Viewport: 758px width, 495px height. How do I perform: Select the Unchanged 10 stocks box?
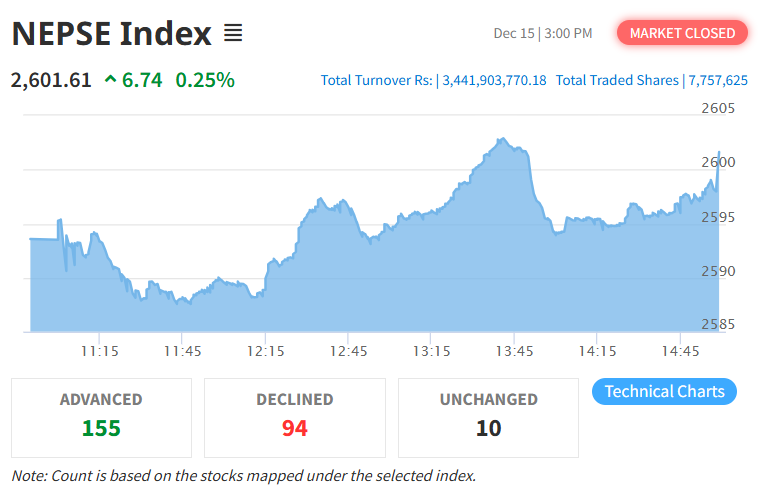[x=488, y=416]
